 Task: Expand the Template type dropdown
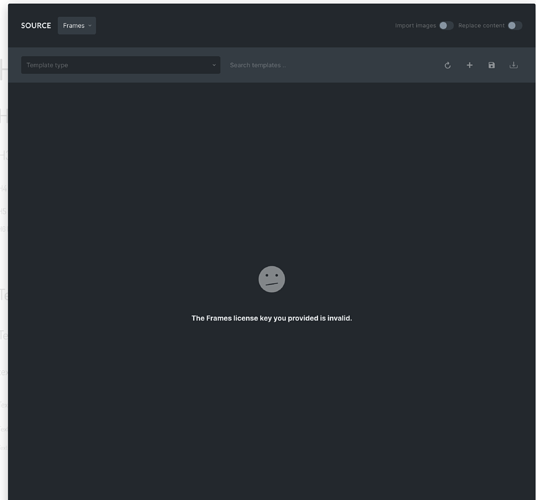(x=120, y=65)
